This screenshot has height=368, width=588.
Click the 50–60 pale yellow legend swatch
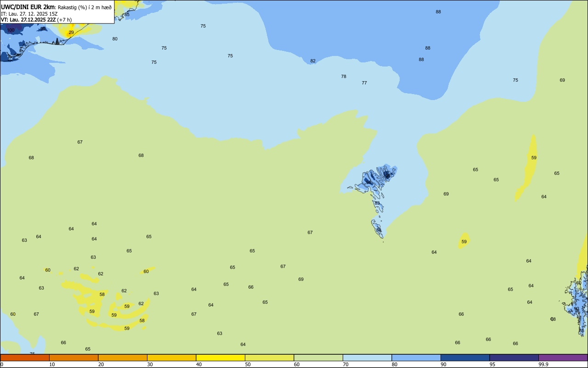(x=269, y=357)
